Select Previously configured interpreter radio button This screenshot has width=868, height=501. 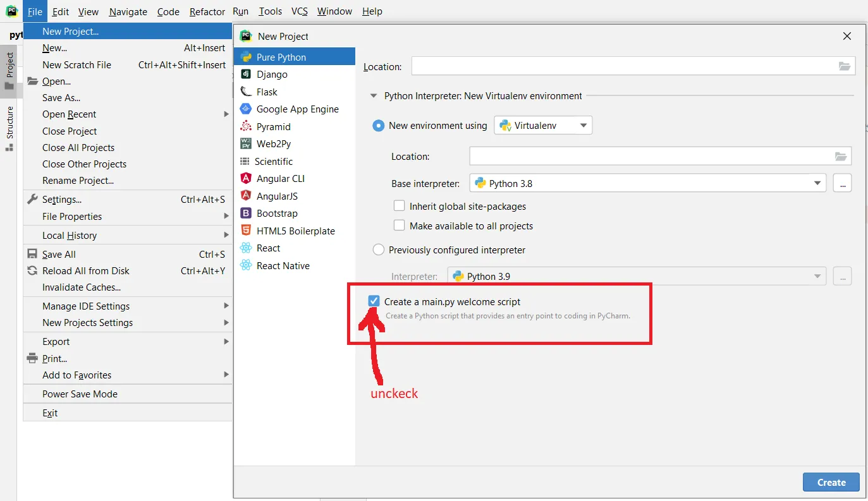click(379, 250)
